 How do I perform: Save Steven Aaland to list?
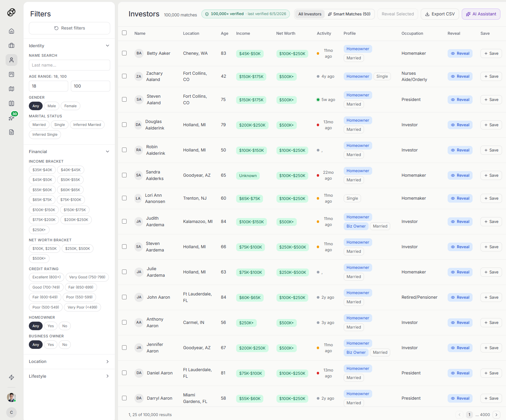click(x=491, y=100)
